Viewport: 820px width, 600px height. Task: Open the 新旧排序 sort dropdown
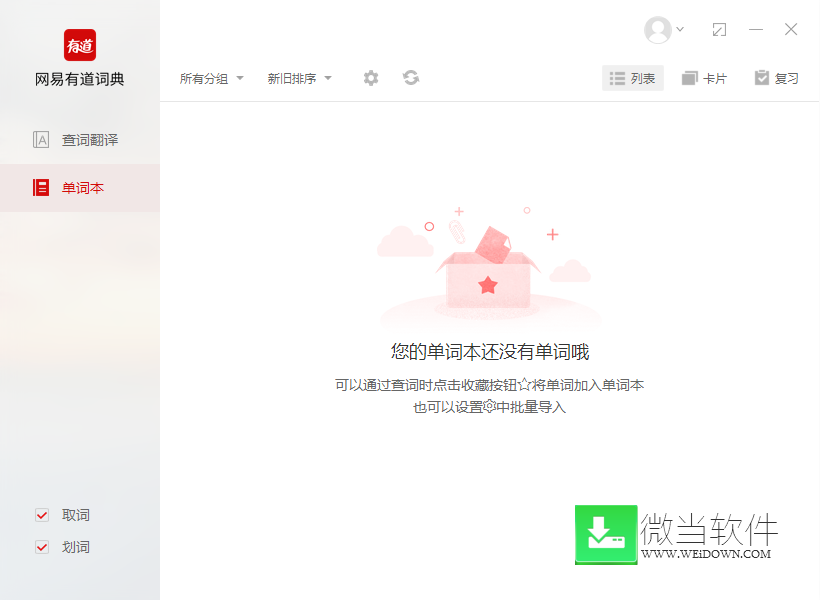point(299,79)
